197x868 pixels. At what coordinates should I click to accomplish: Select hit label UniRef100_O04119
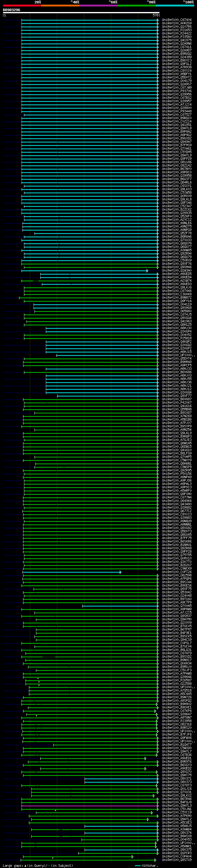point(176,304)
